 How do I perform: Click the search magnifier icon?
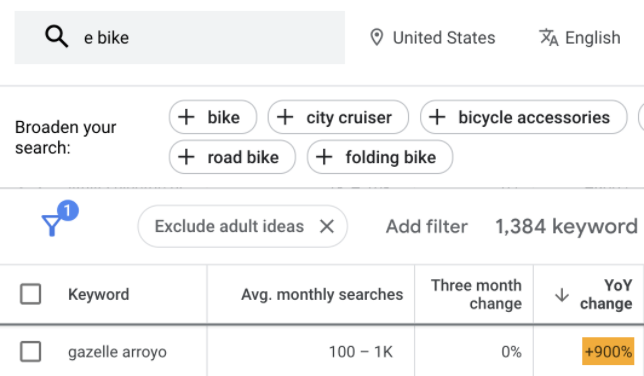point(56,37)
